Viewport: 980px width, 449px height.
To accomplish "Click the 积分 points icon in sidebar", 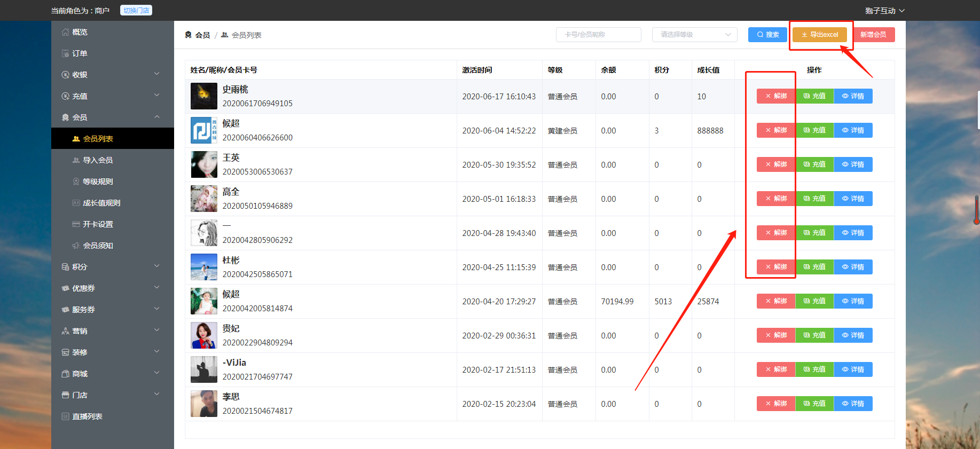I will (65, 267).
